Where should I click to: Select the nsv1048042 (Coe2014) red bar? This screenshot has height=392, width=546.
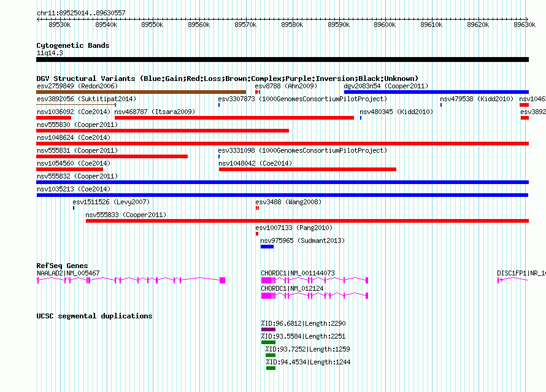click(307, 169)
